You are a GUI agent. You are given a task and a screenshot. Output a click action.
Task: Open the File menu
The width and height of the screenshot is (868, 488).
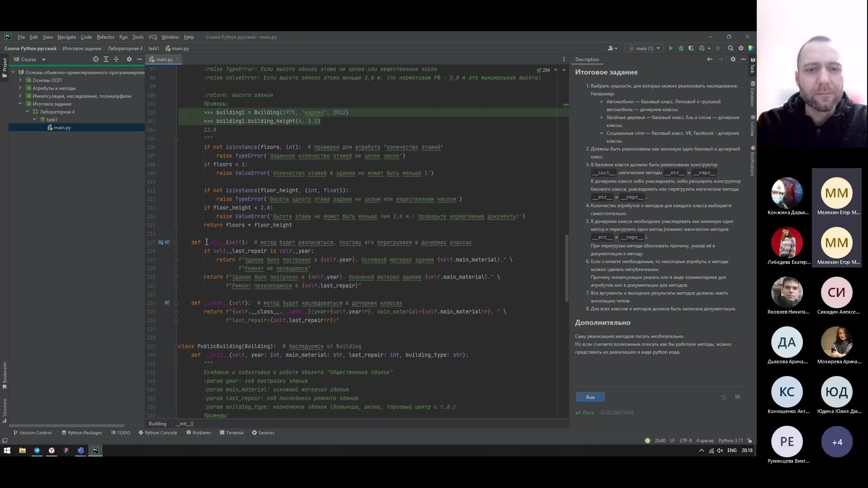[21, 37]
